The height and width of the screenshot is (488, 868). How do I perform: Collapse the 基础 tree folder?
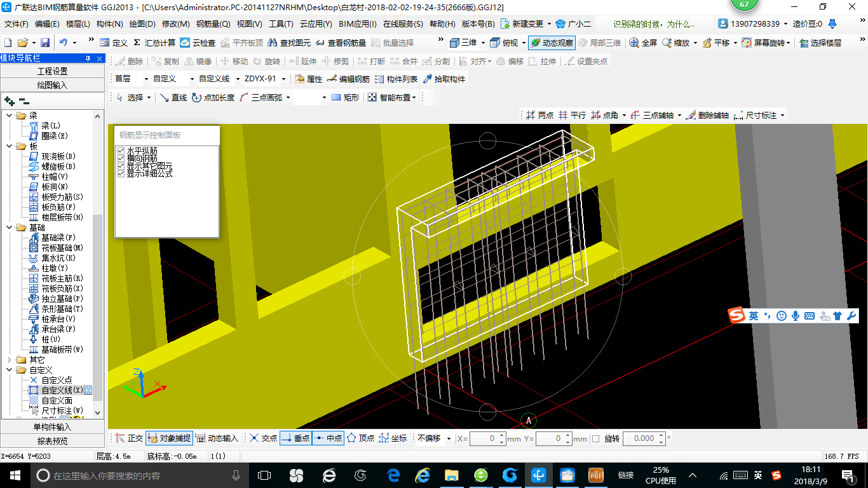pos(9,227)
